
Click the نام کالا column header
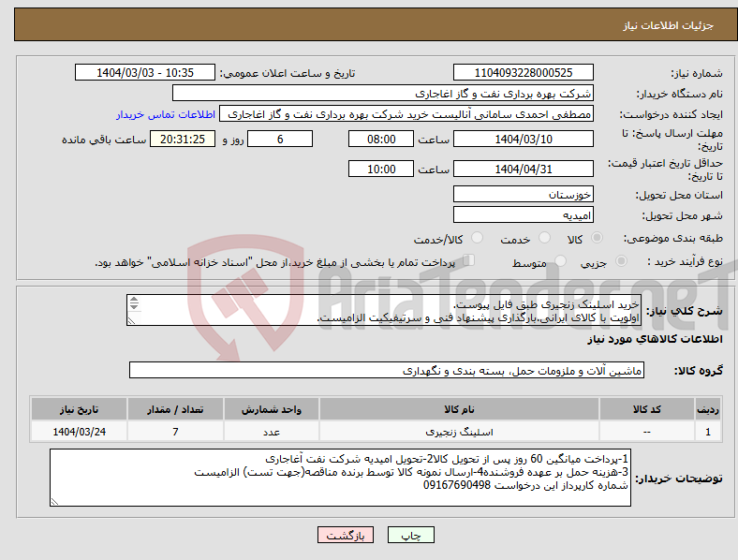coord(459,409)
